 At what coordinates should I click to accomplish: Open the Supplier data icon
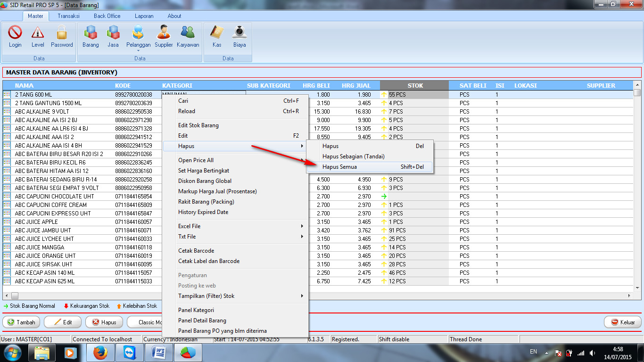point(164,35)
